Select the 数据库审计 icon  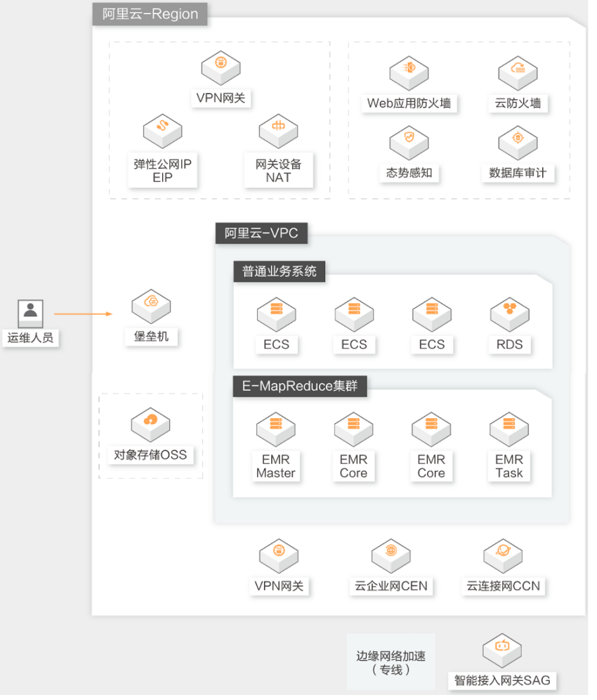pos(518,143)
